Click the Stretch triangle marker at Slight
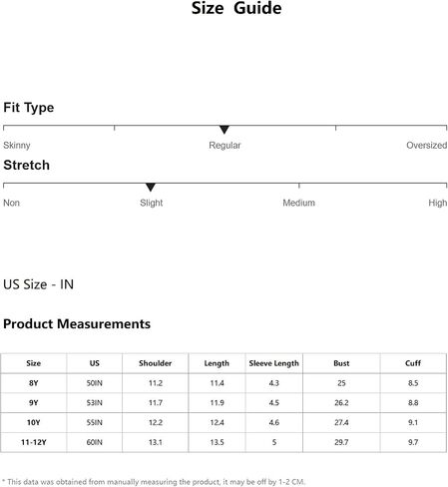Viewport: 448px width, 487px height. point(151,188)
